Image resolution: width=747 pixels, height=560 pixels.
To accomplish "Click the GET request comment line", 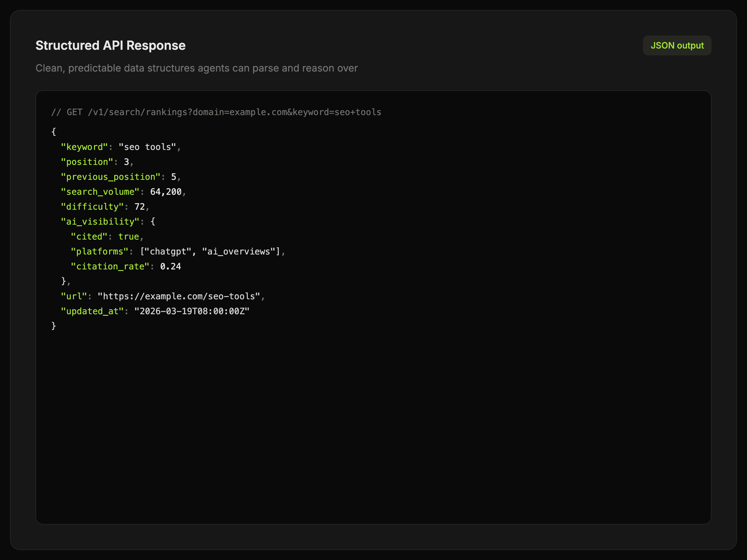I will [216, 112].
